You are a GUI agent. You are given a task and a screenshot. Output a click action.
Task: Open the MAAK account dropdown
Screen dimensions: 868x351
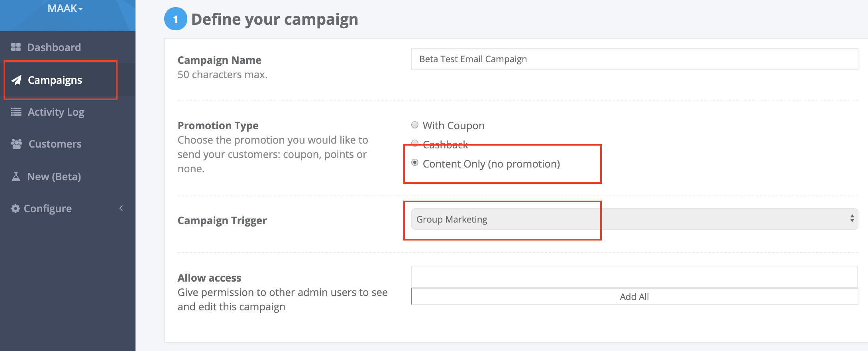(x=65, y=8)
